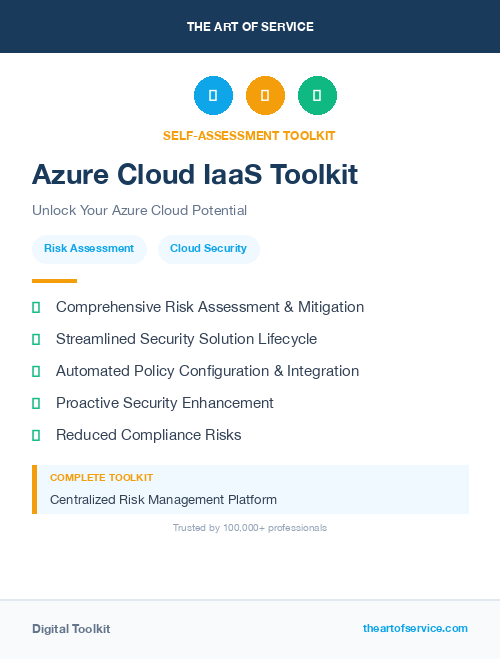
Task: Click Trusted by 100,000+ professionals text
Action: pos(250,528)
